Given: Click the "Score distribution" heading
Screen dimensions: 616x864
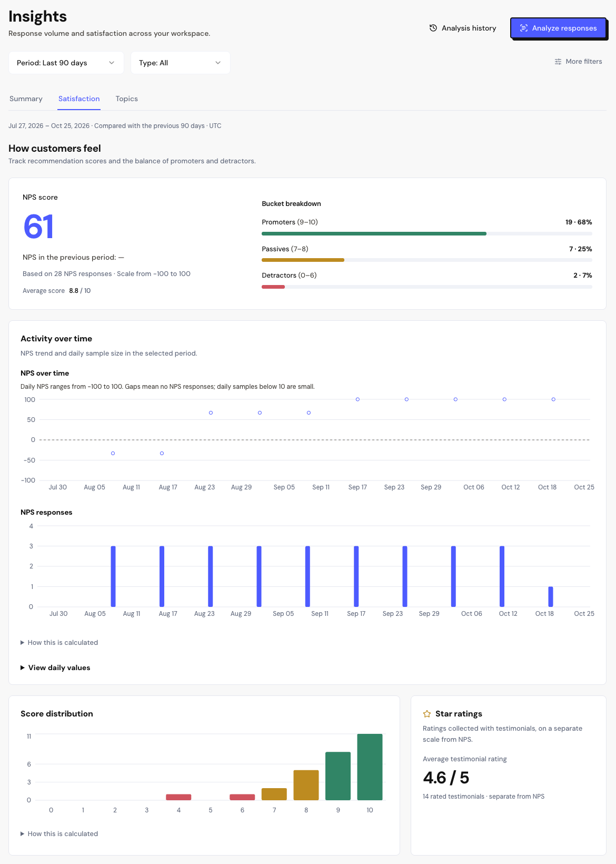Looking at the screenshot, I should [x=57, y=714].
